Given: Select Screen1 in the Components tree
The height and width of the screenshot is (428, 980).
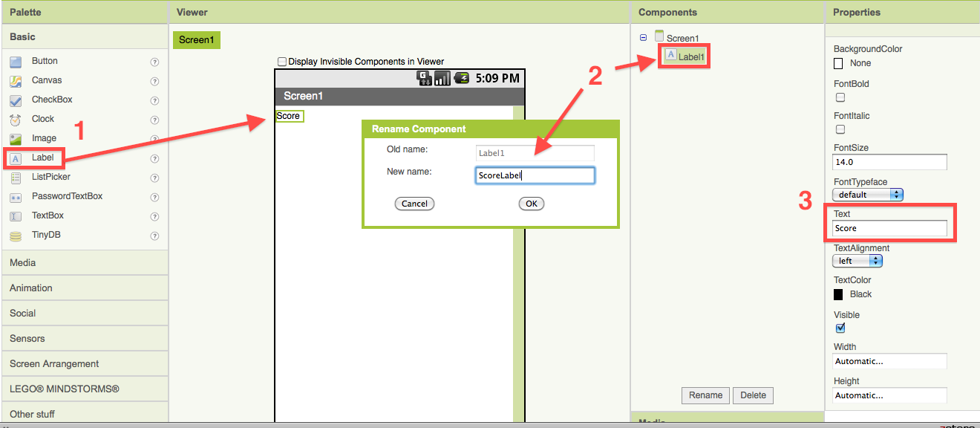Looking at the screenshot, I should 682,39.
